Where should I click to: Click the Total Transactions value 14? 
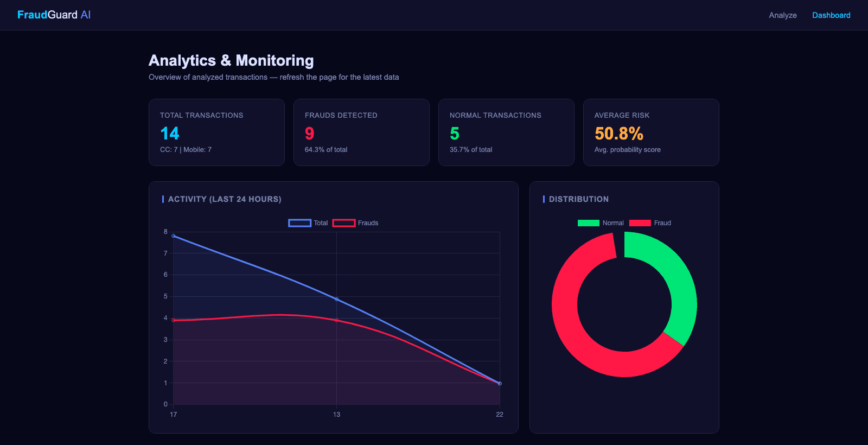click(170, 133)
